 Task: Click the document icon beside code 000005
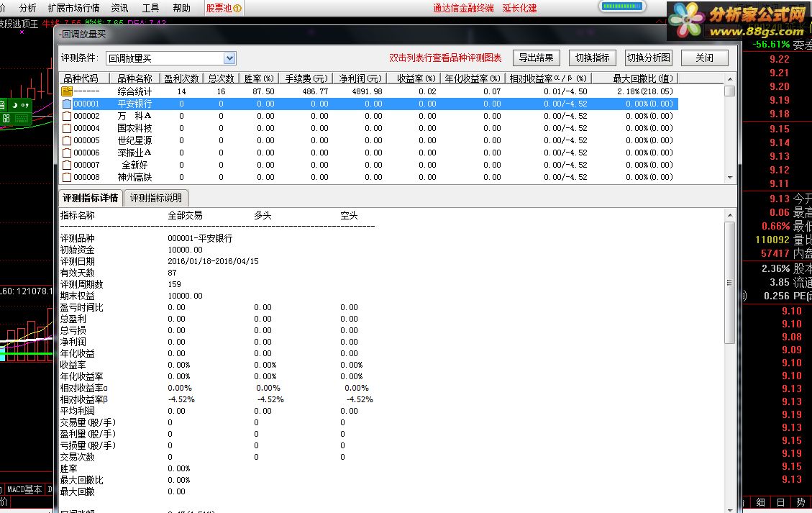[x=67, y=140]
